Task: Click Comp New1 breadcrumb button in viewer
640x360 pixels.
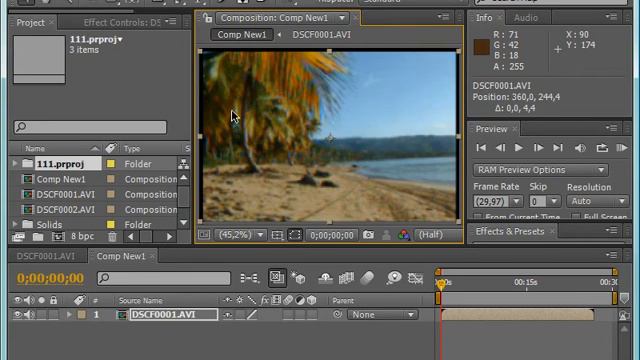Action: (242, 35)
